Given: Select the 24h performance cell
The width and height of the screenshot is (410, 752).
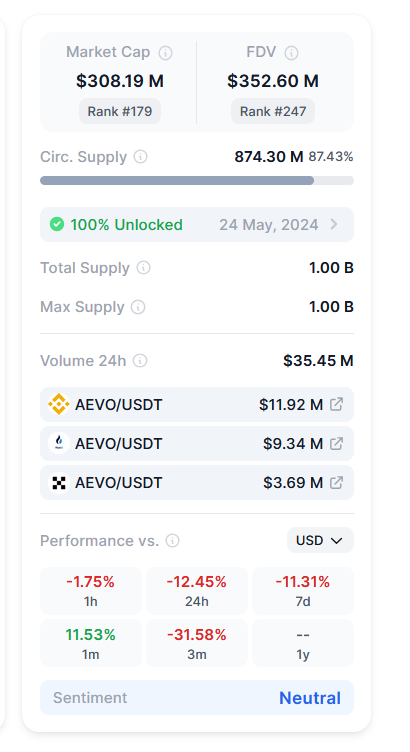Looking at the screenshot, I should coord(197,591).
